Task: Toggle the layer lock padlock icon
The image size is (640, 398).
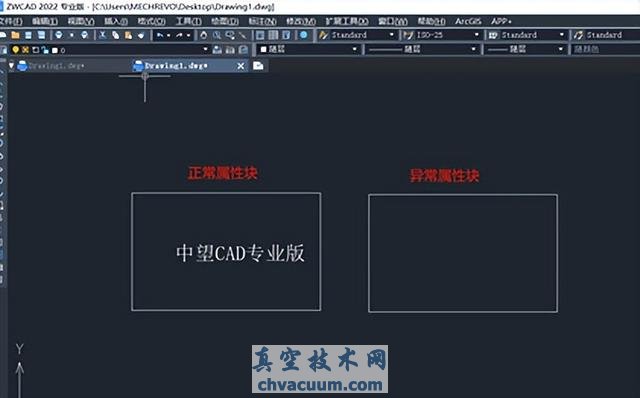Action: tap(44, 50)
